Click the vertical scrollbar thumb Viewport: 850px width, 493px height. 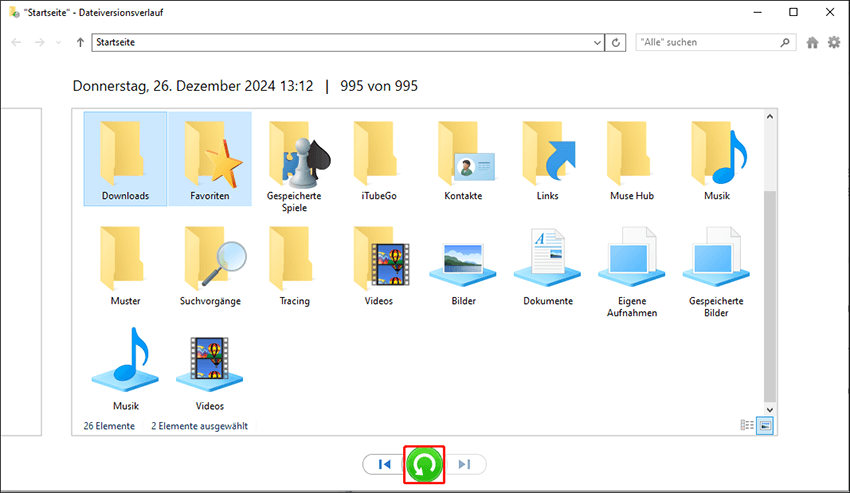click(x=770, y=296)
